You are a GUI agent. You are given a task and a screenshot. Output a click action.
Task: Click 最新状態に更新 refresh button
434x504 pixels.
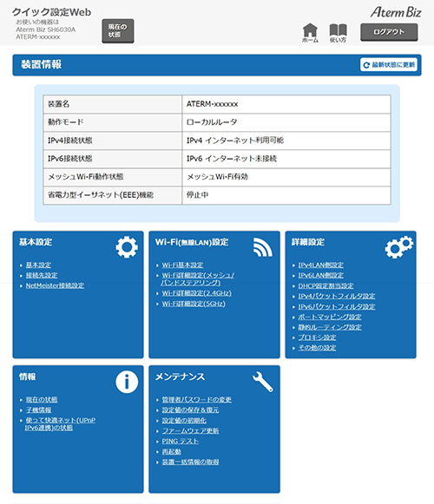point(389,64)
